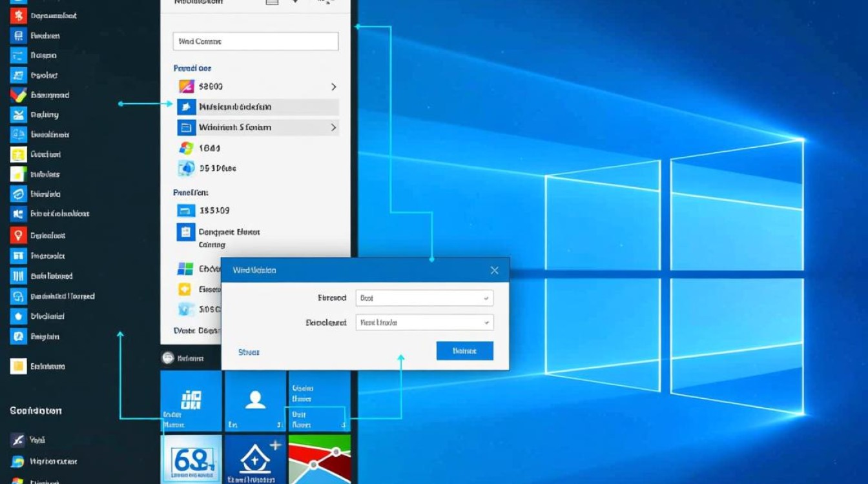Click the 'Wed Comme' search input field

(x=255, y=41)
